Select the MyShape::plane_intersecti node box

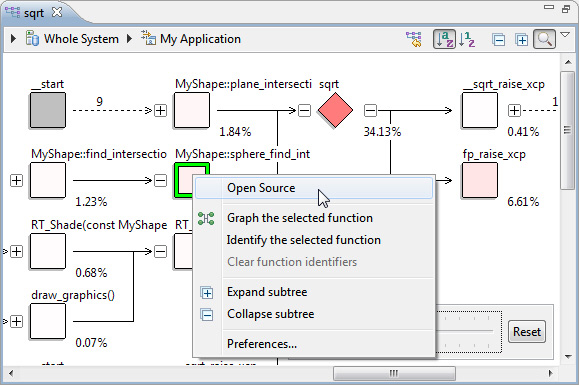point(192,110)
